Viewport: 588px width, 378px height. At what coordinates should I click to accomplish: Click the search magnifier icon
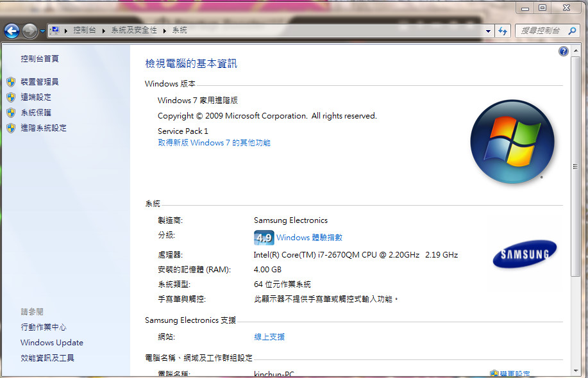click(x=572, y=31)
